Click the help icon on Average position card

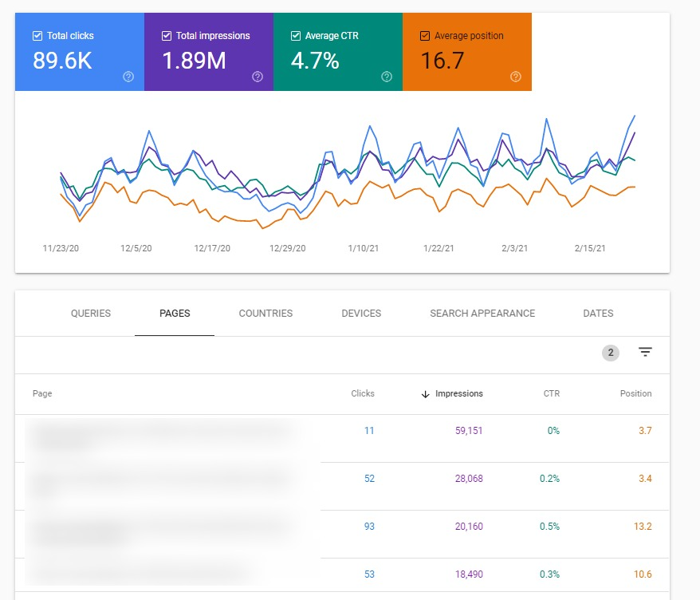515,77
